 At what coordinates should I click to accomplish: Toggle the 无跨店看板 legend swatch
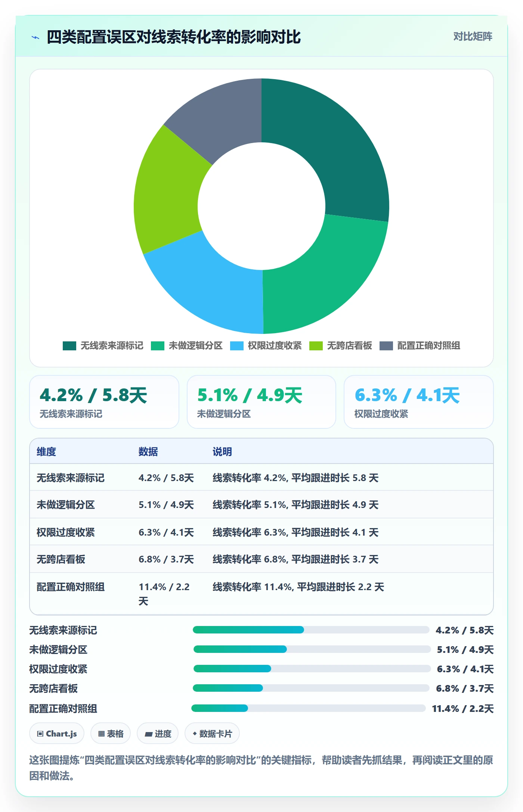coord(316,346)
